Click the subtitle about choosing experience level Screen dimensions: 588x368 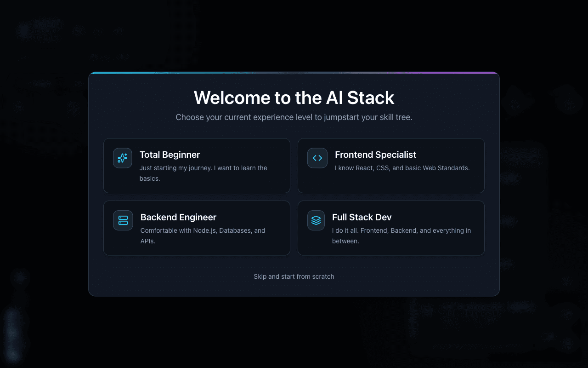pos(294,117)
